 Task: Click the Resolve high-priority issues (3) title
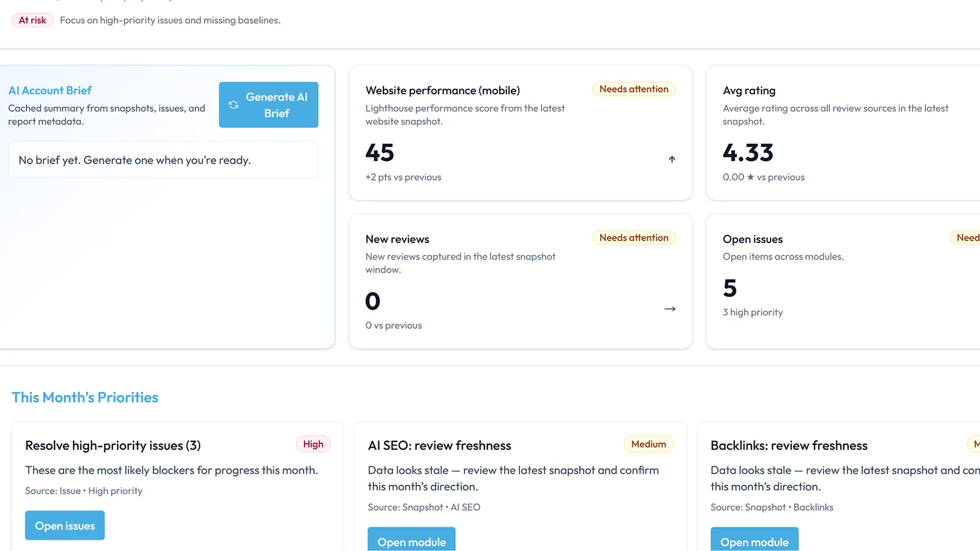click(x=113, y=446)
